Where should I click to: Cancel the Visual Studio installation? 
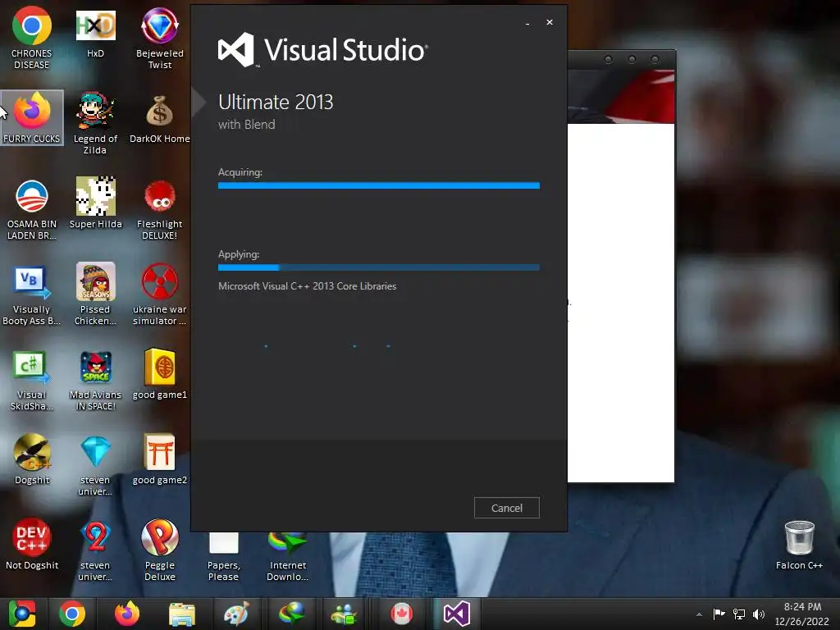(x=506, y=507)
